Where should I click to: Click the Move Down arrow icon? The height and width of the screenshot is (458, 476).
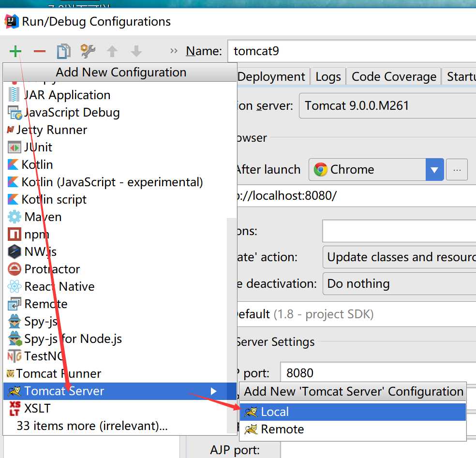point(136,51)
